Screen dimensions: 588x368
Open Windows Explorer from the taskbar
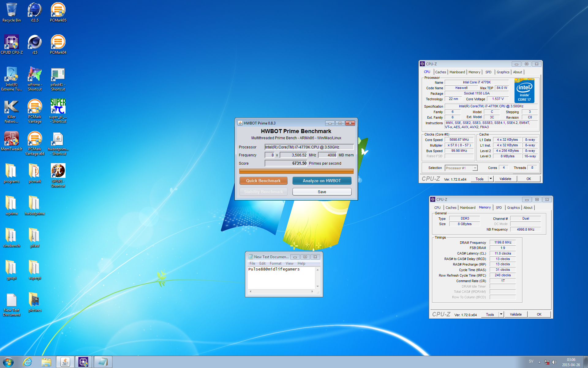click(46, 362)
